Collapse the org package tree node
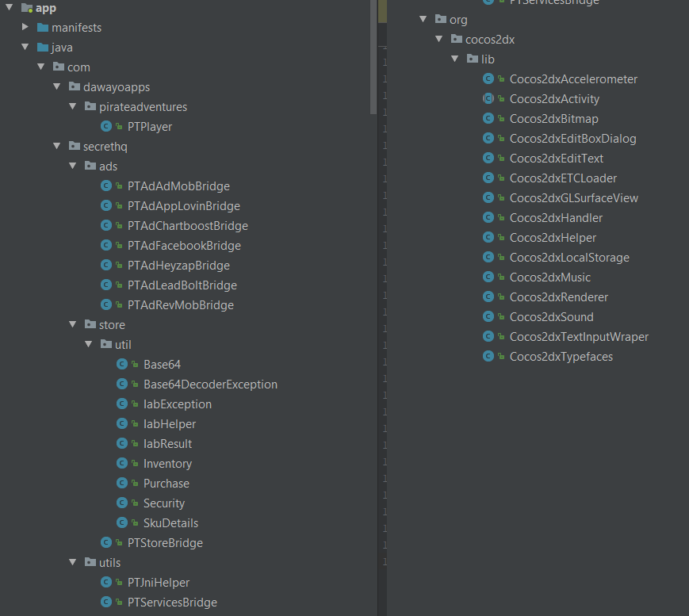689x616 pixels. 423,20
